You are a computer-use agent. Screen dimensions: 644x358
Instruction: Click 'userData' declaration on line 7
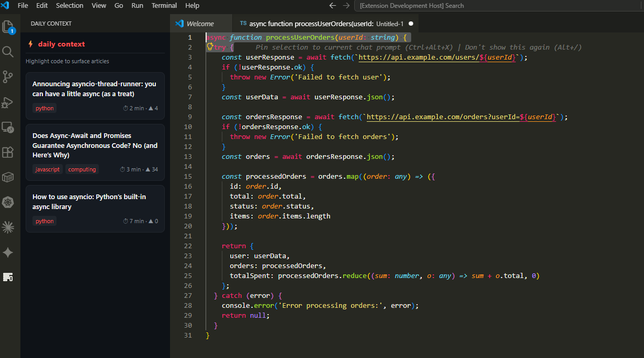262,97
